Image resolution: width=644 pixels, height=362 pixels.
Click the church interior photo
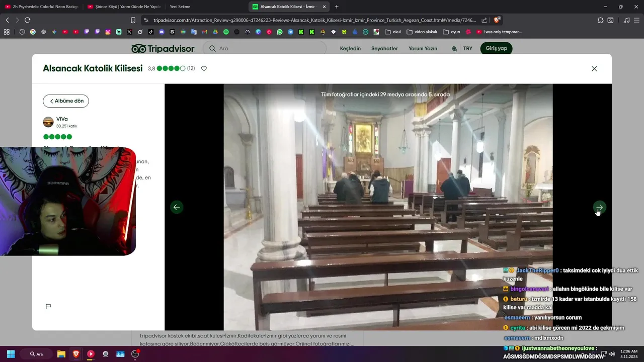point(388,207)
